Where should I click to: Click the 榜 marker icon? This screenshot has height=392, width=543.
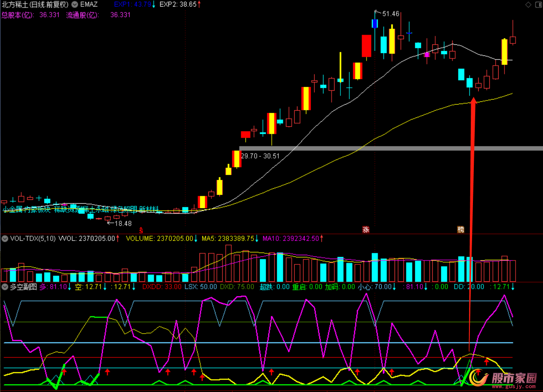coord(461,229)
